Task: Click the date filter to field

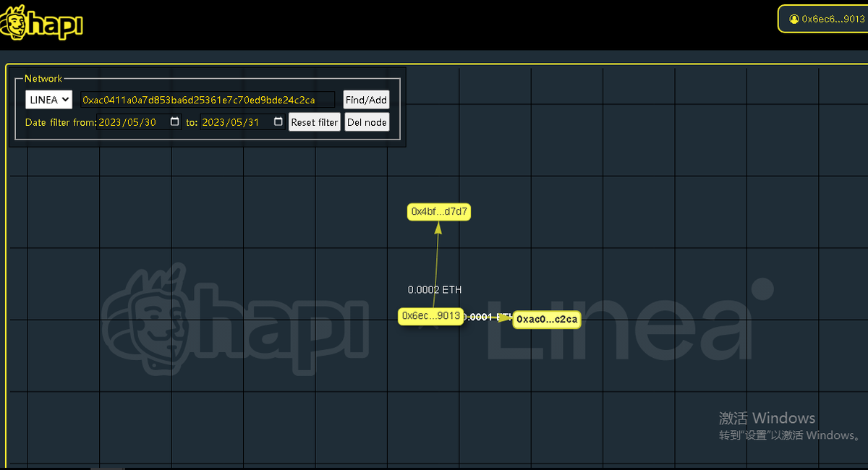Action: click(243, 122)
